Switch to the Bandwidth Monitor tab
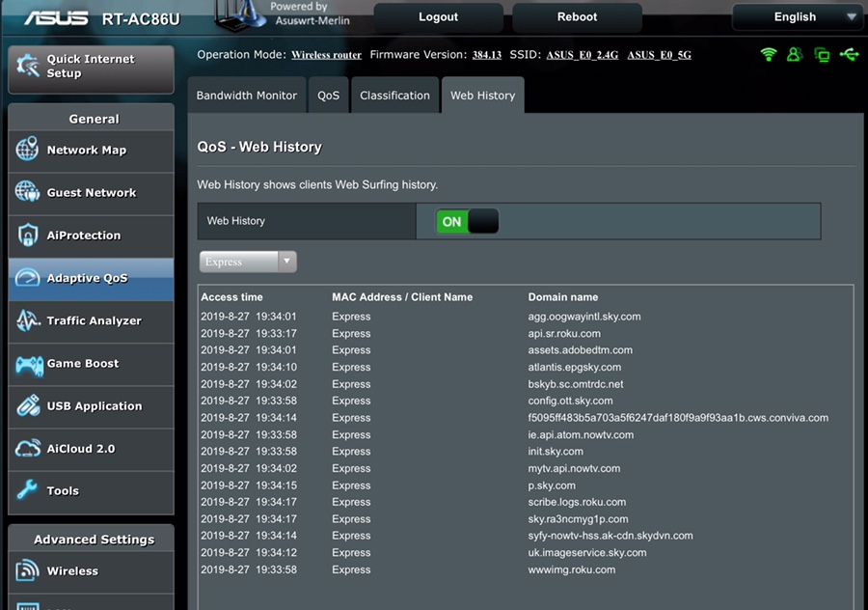 tap(246, 96)
